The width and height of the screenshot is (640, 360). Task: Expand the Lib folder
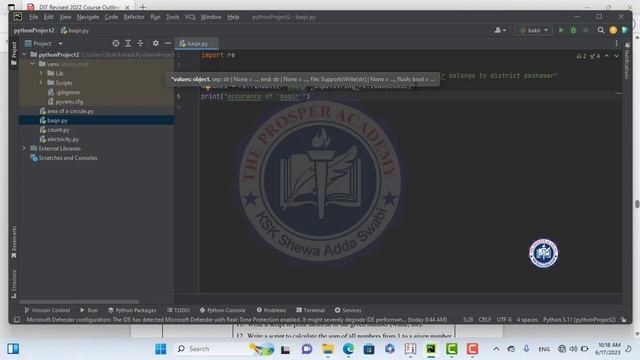(x=41, y=73)
